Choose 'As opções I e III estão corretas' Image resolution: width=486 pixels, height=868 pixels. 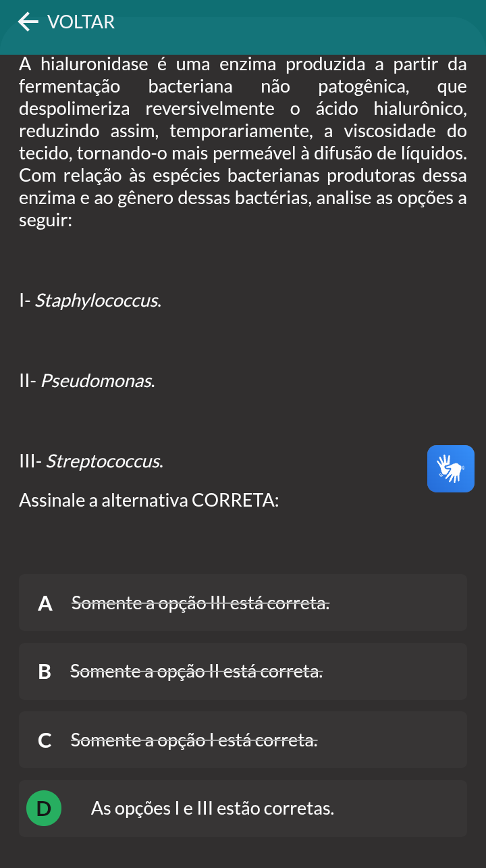click(243, 809)
